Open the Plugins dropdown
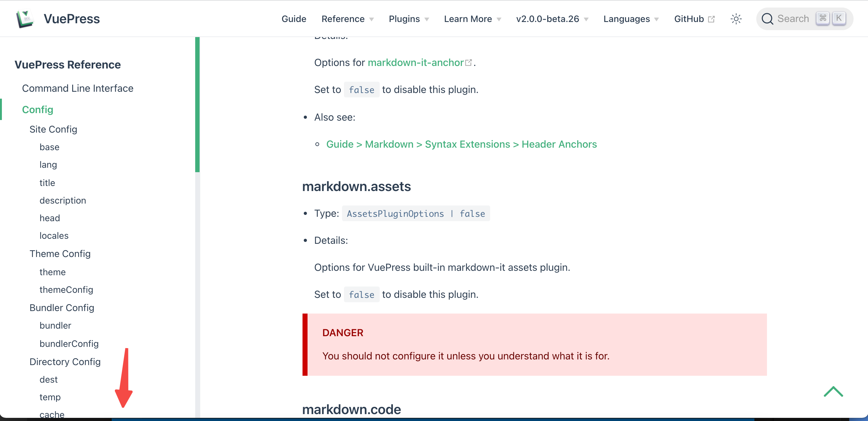This screenshot has width=868, height=421. (405, 19)
